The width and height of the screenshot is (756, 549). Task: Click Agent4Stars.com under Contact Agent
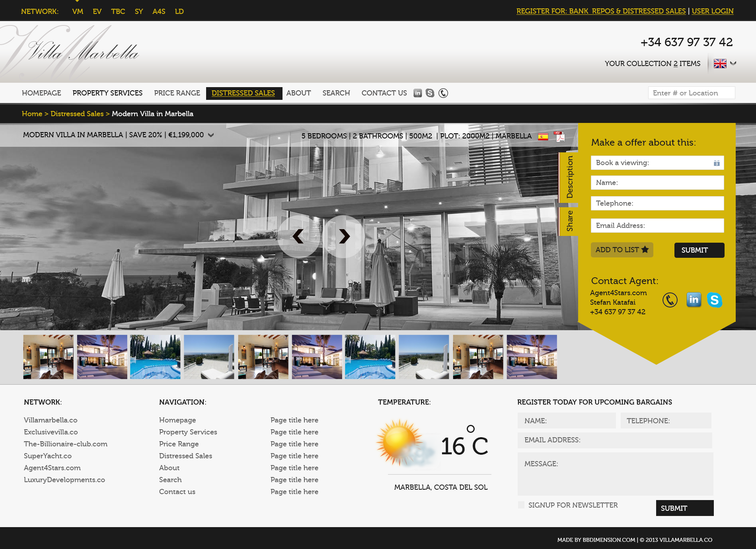click(618, 293)
